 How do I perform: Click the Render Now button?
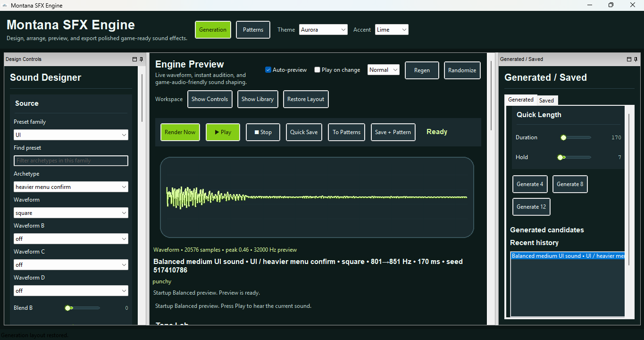coord(180,132)
